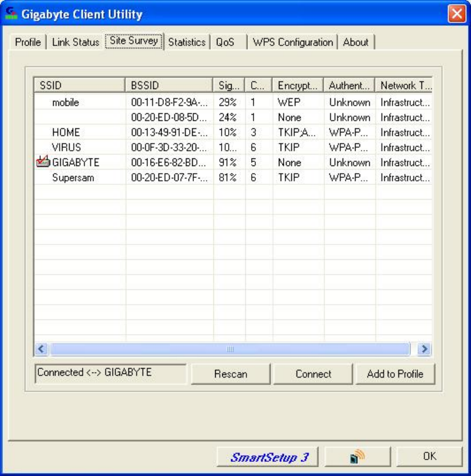The height and width of the screenshot is (476, 471).
Task: Click the 24% signal value
Action: point(228,117)
